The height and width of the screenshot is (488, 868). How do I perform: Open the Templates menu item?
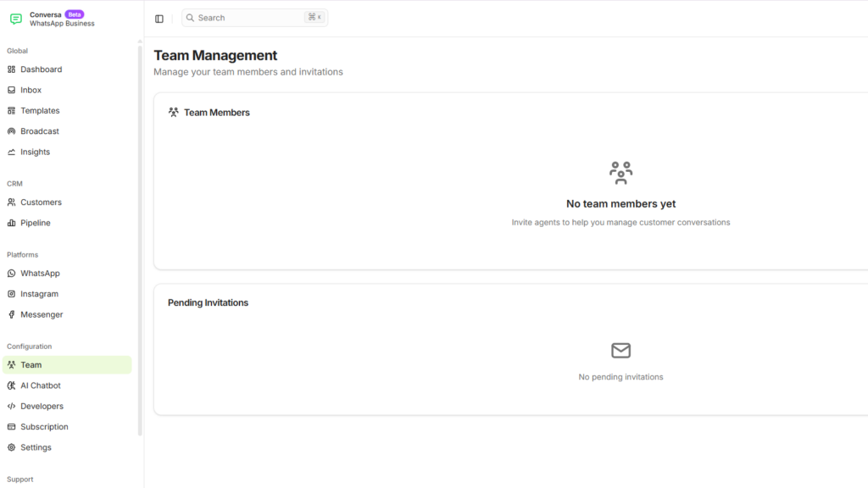[x=40, y=111]
